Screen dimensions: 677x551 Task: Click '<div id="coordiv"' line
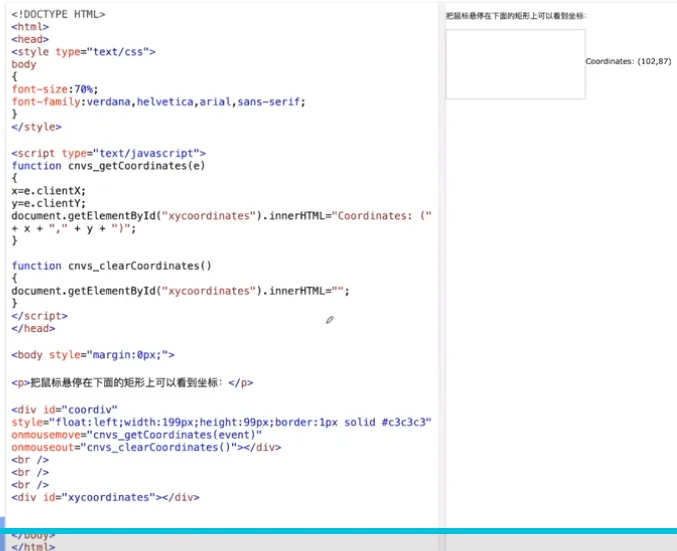point(64,410)
